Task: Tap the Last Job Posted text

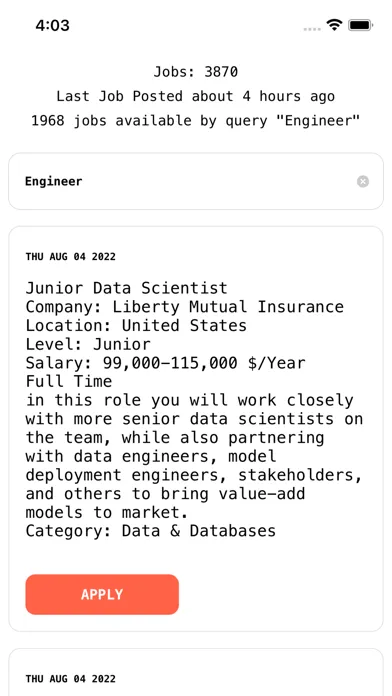Action: 196,96
